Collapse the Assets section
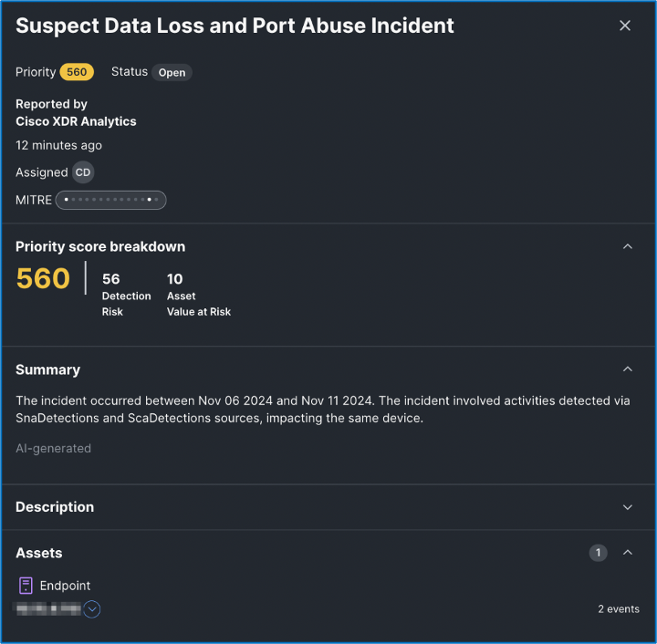This screenshot has width=657, height=644. (x=627, y=553)
